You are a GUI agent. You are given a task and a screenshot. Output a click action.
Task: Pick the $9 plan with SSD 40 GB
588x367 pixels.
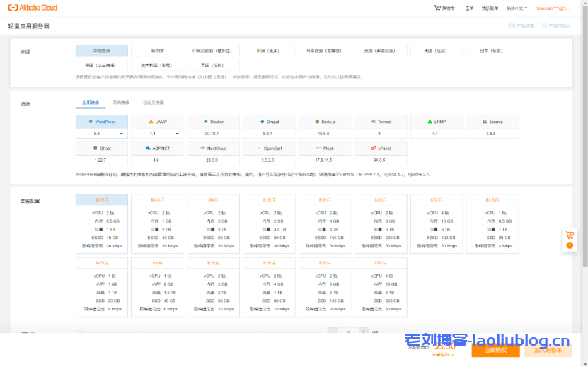pyautogui.click(x=158, y=287)
